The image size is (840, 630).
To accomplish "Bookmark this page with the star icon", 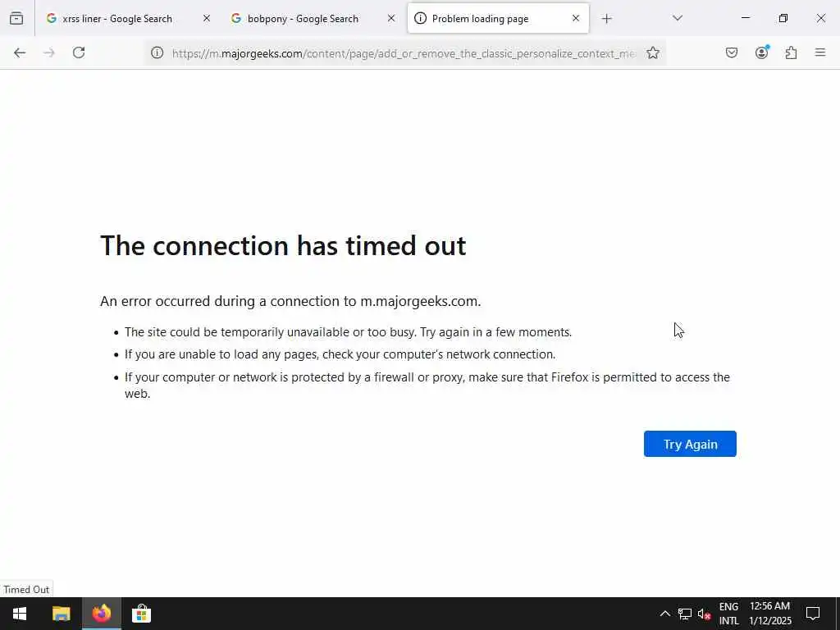I will click(x=652, y=52).
